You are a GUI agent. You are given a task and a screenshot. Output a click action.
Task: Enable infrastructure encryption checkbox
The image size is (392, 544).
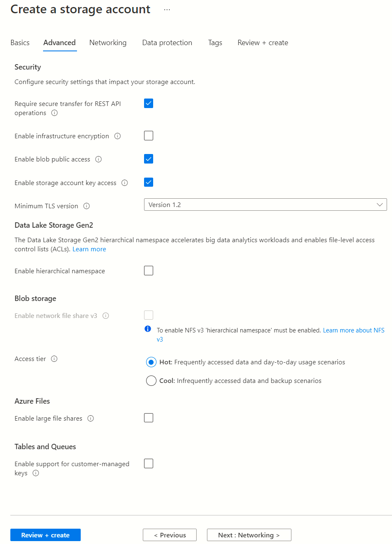pyautogui.click(x=149, y=136)
